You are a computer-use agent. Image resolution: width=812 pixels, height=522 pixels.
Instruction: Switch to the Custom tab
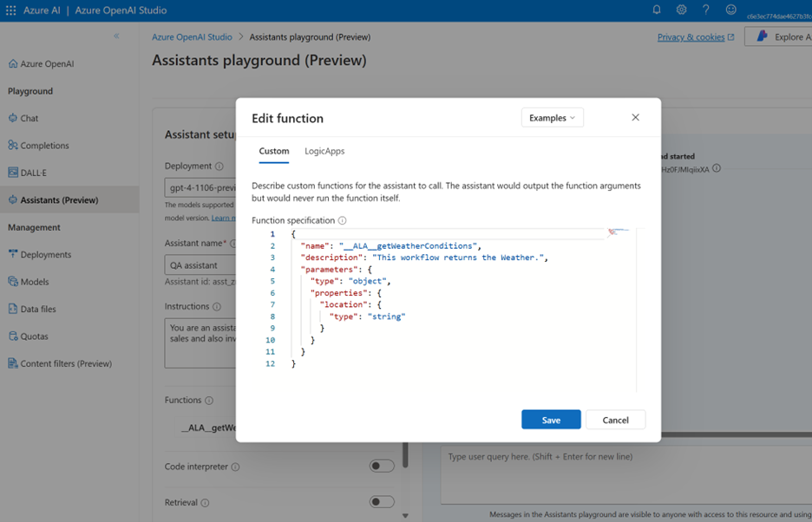[x=274, y=151]
